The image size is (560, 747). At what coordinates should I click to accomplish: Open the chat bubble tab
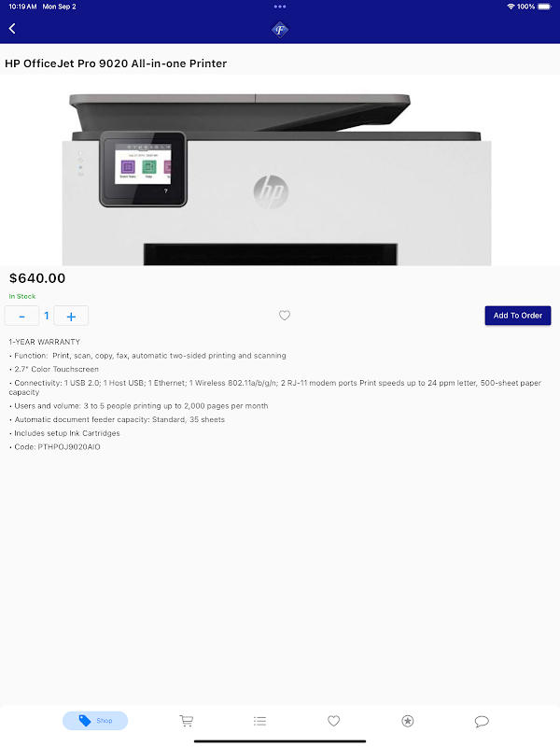pyautogui.click(x=482, y=721)
